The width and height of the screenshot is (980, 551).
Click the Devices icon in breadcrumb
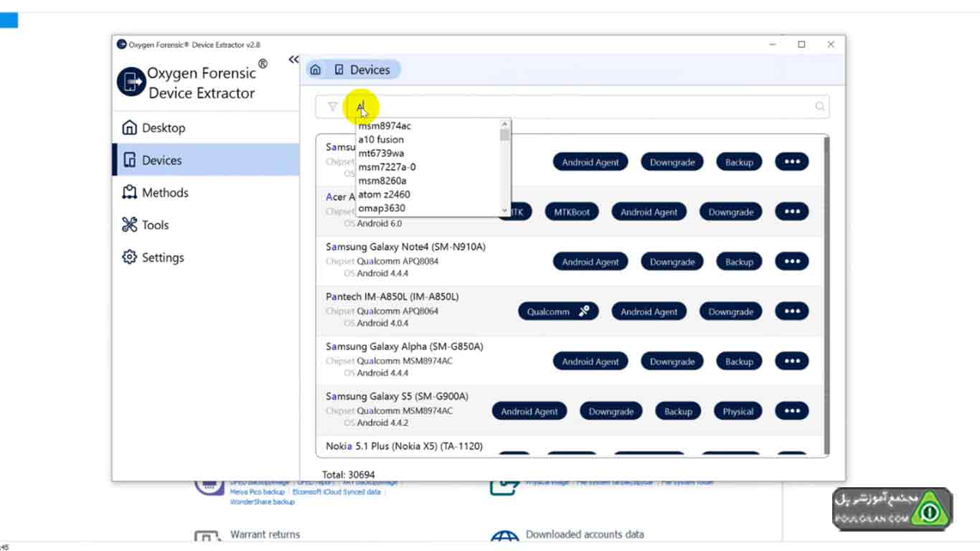[x=339, y=70]
